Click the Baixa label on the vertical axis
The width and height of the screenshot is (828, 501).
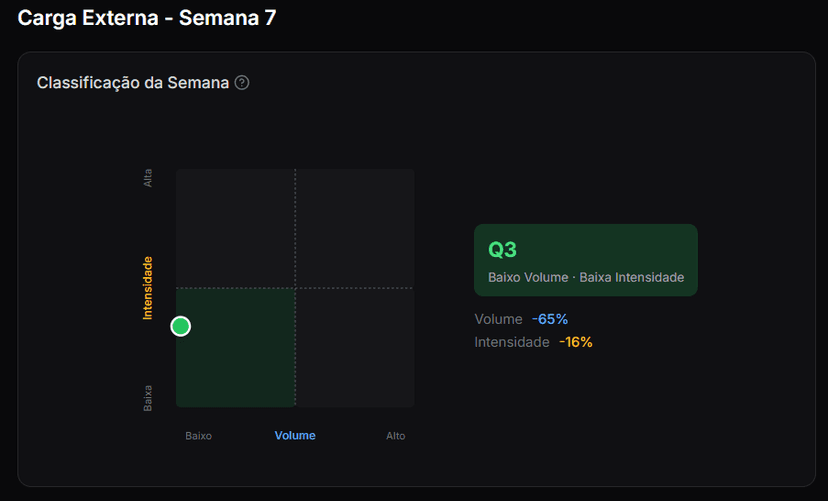148,398
